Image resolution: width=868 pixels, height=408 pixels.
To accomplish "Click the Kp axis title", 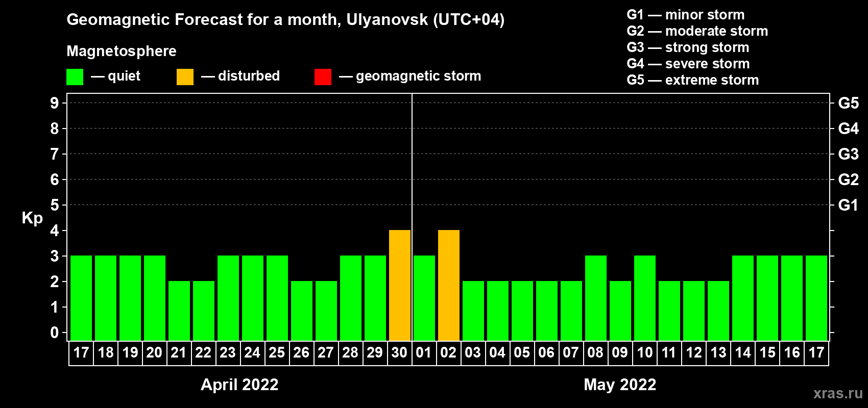I will pyautogui.click(x=32, y=218).
